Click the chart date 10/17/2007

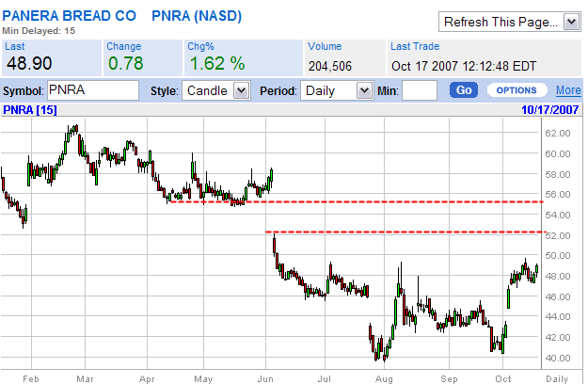550,110
